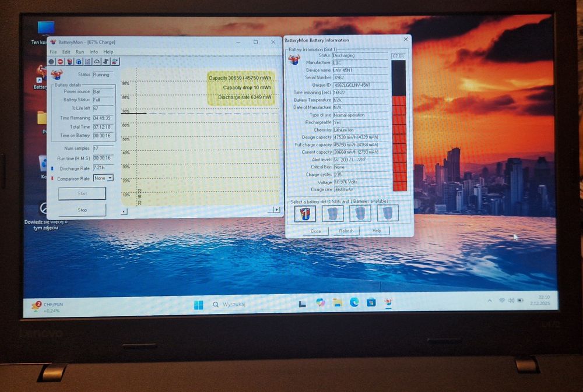Open the Run menu
583x392 pixels.
[79, 52]
